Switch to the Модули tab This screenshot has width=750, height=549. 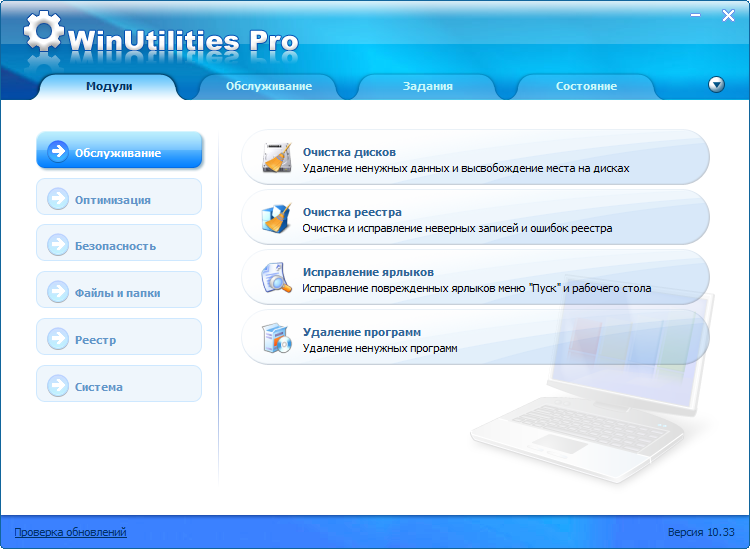109,86
